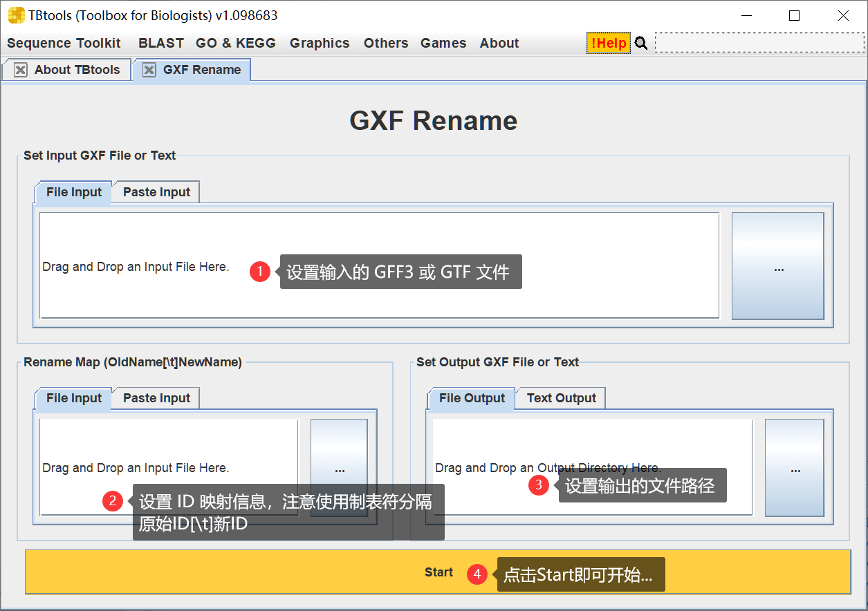Viewport: 868px width, 611px height.
Task: Open the BLAST menu
Action: coord(161,43)
